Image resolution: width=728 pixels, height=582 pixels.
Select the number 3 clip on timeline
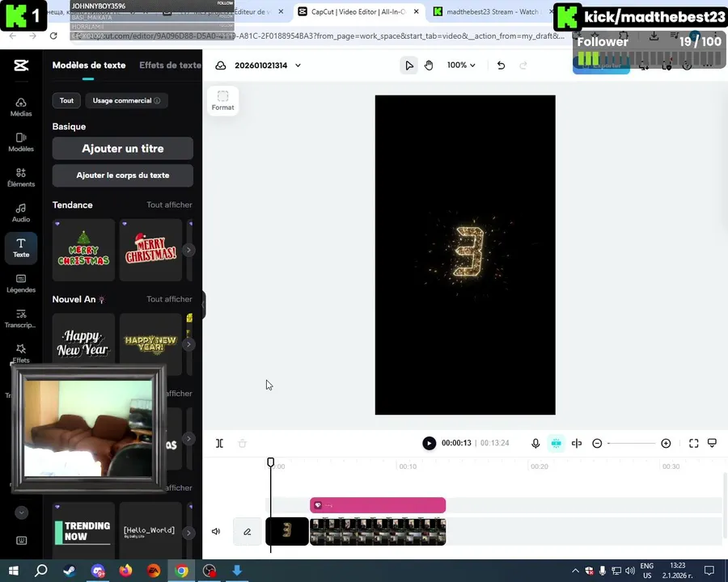tap(287, 531)
